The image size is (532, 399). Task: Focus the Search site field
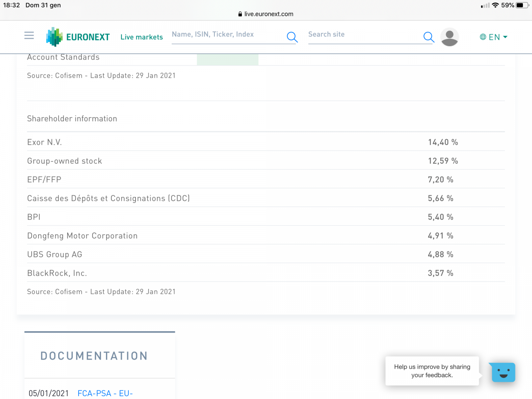point(364,34)
